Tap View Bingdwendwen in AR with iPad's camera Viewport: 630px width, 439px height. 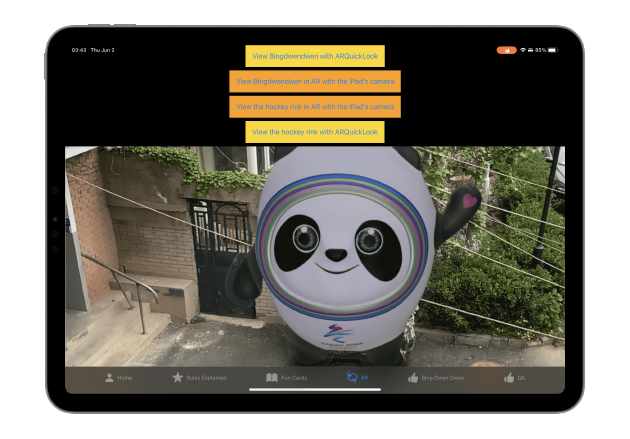[x=315, y=81]
